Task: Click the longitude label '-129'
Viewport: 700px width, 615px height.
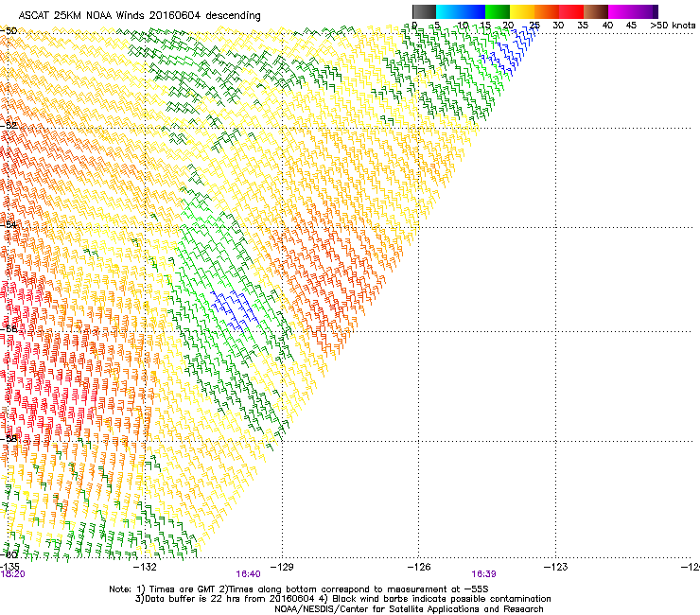Action: click(282, 567)
